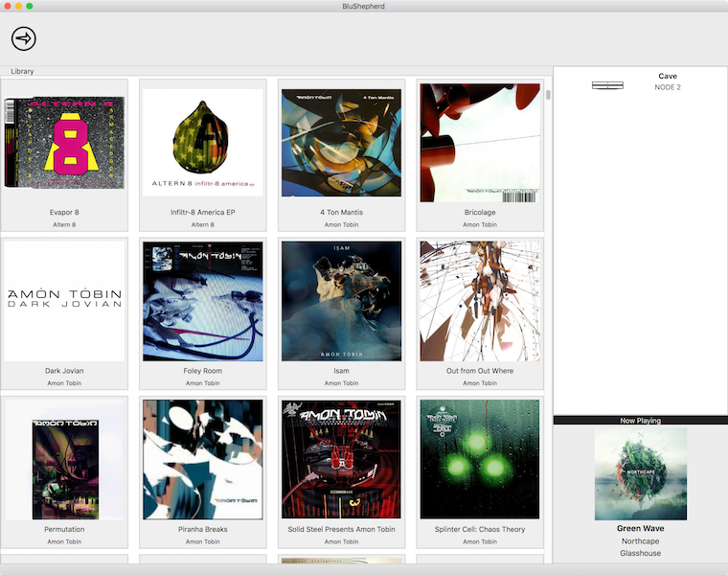Screen dimensions: 728x575
Task: Click Amon Tobin artist under Foley Room
Action: point(203,383)
